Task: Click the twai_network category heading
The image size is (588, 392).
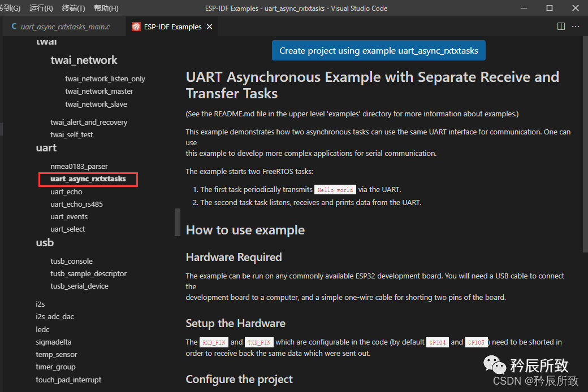Action: click(84, 60)
